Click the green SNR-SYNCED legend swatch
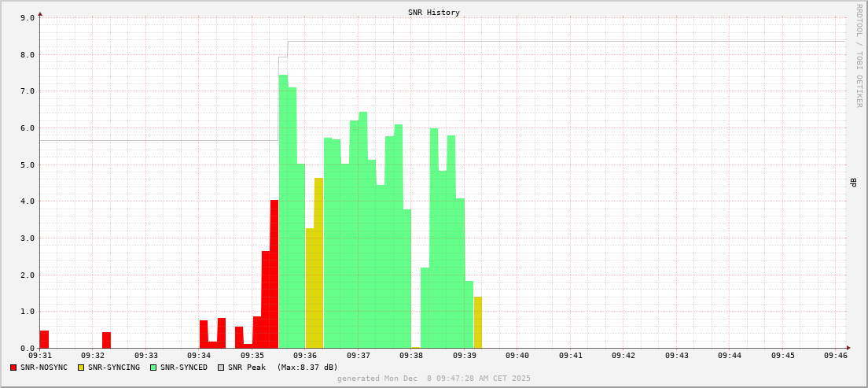 pyautogui.click(x=153, y=368)
